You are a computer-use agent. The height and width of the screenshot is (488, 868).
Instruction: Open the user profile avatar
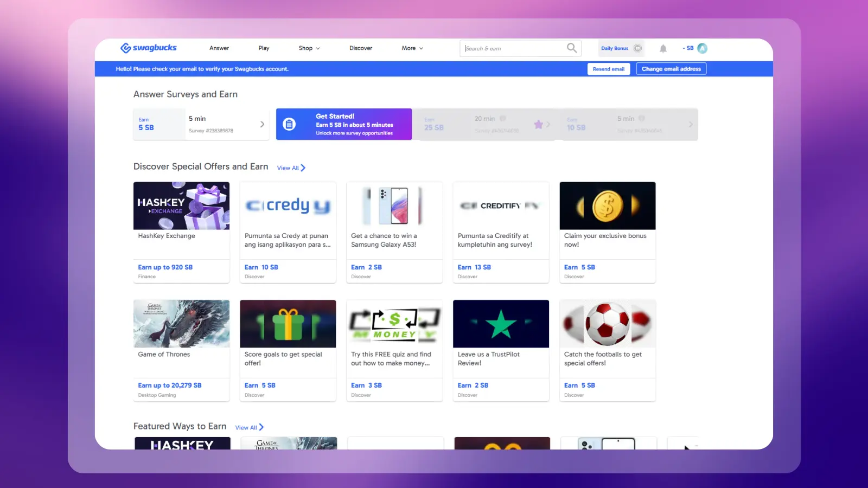(x=702, y=48)
